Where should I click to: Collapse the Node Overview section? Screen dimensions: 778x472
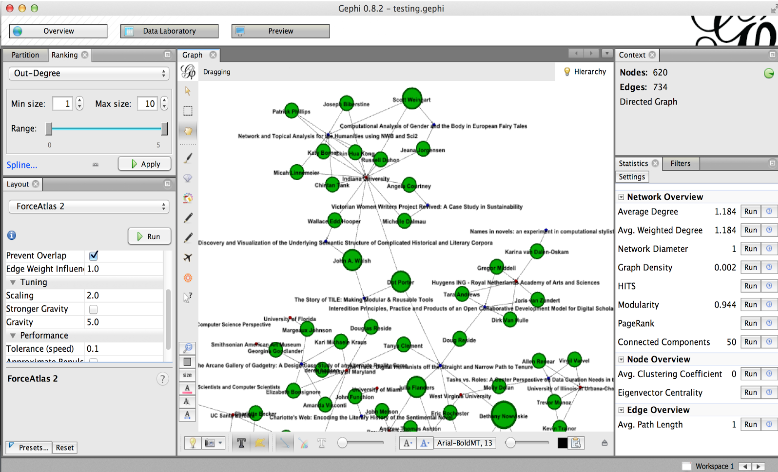coord(621,359)
